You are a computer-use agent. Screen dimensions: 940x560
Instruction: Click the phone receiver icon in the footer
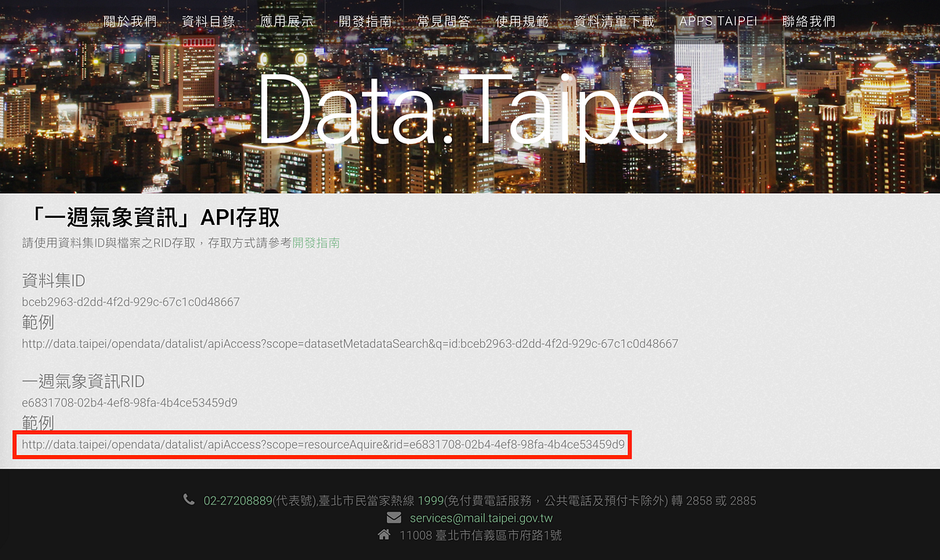(x=189, y=500)
